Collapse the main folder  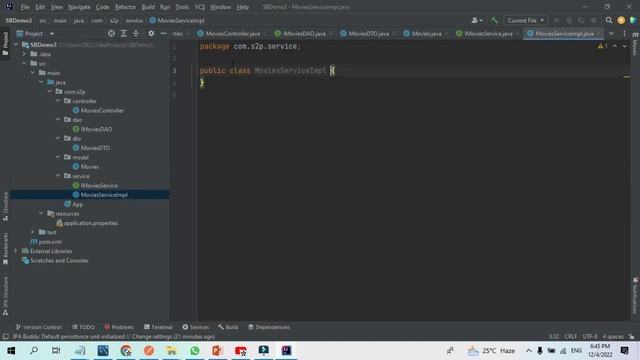33,73
